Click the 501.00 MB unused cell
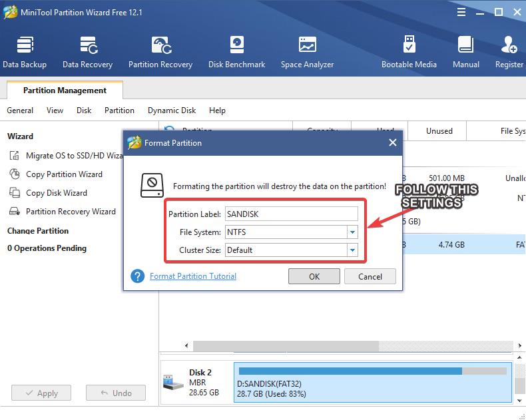This screenshot has height=420, width=526. (x=447, y=178)
